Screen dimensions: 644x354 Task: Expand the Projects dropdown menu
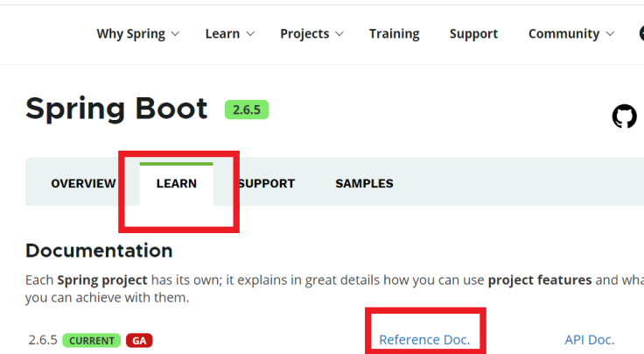[311, 33]
